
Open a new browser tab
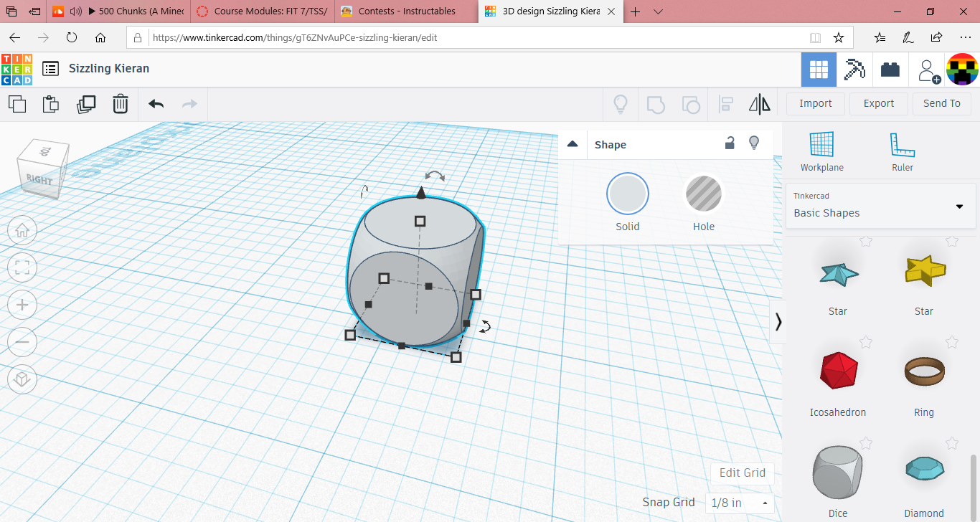click(x=636, y=11)
